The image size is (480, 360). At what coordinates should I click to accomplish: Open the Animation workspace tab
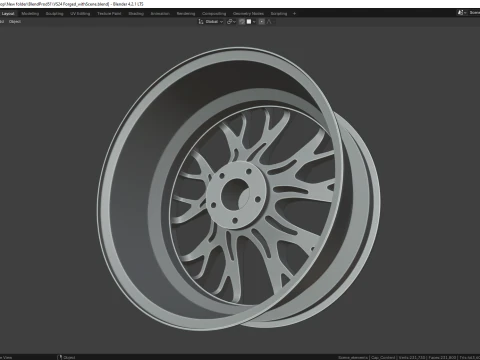coord(160,14)
